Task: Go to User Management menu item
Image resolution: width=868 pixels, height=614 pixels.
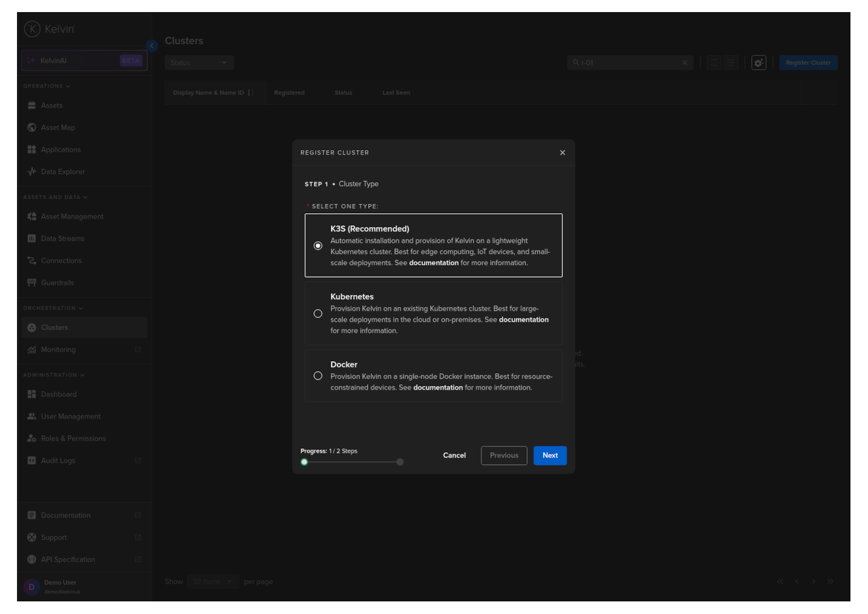Action: [x=71, y=417]
